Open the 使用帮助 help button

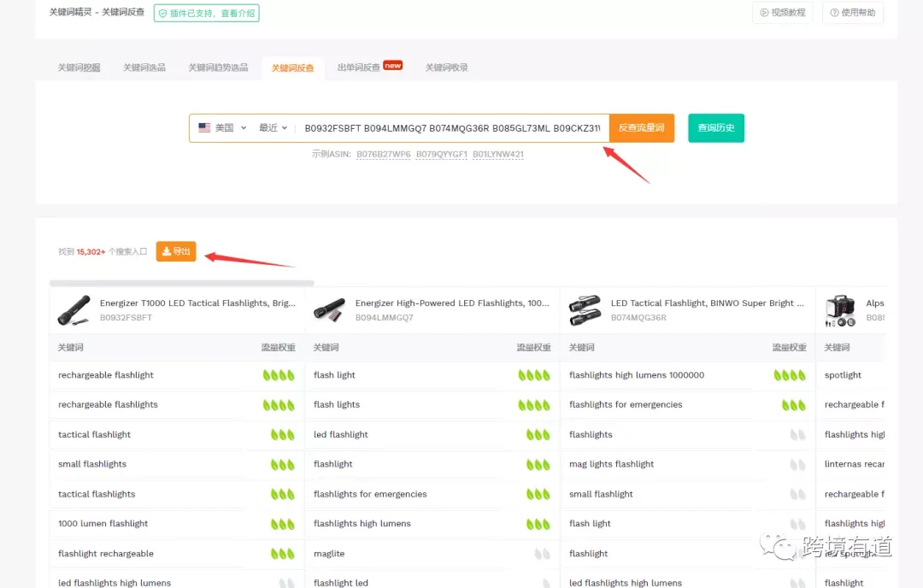point(852,12)
